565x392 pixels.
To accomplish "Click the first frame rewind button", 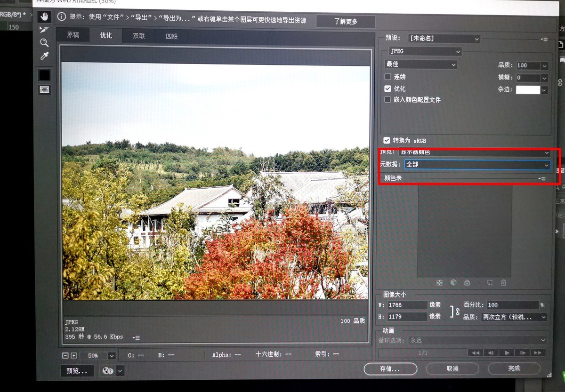I will coord(475,352).
